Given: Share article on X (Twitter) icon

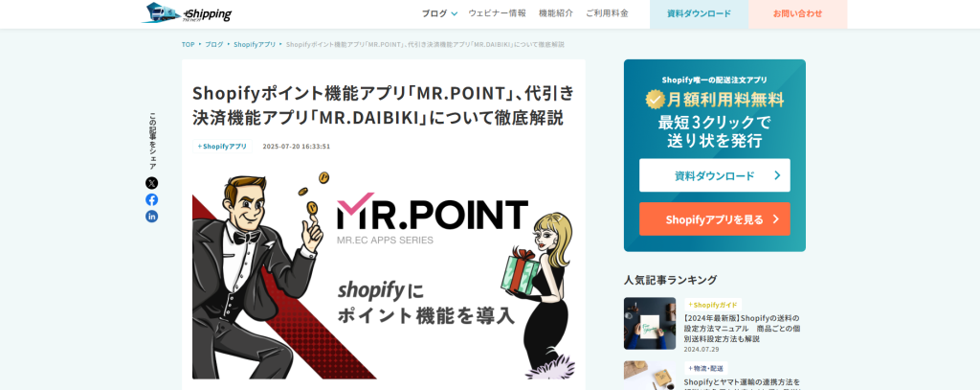Looking at the screenshot, I should coord(152,183).
